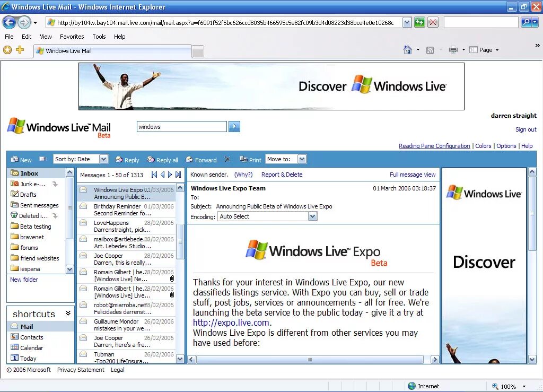Expand the address bar history dropdown
Screen dimensions: 543x392
coord(407,23)
